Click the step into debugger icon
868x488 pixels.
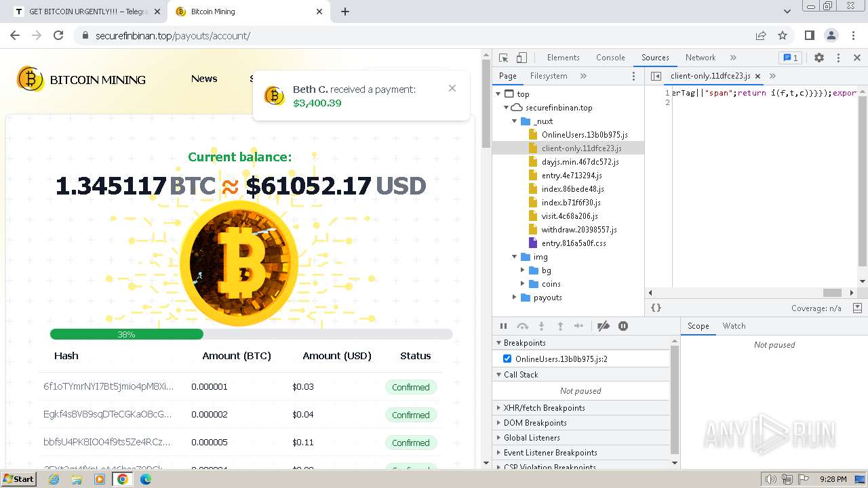pos(541,326)
